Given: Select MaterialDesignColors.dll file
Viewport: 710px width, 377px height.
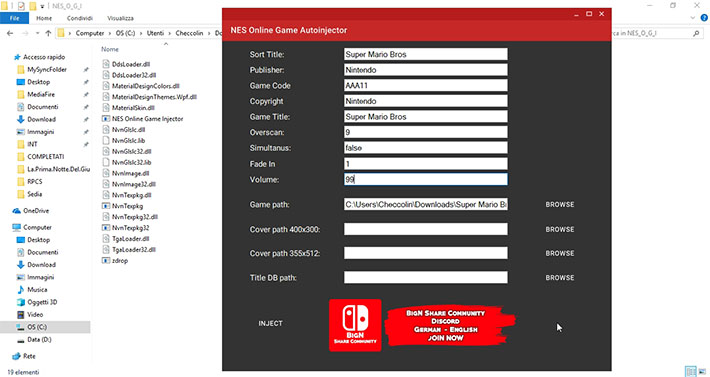Looking at the screenshot, I should pyautogui.click(x=145, y=86).
